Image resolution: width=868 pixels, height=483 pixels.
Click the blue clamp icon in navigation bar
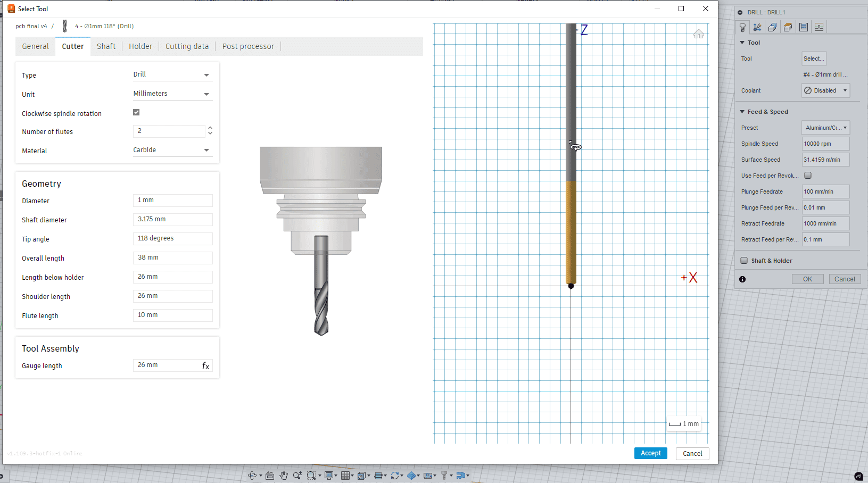coord(460,476)
